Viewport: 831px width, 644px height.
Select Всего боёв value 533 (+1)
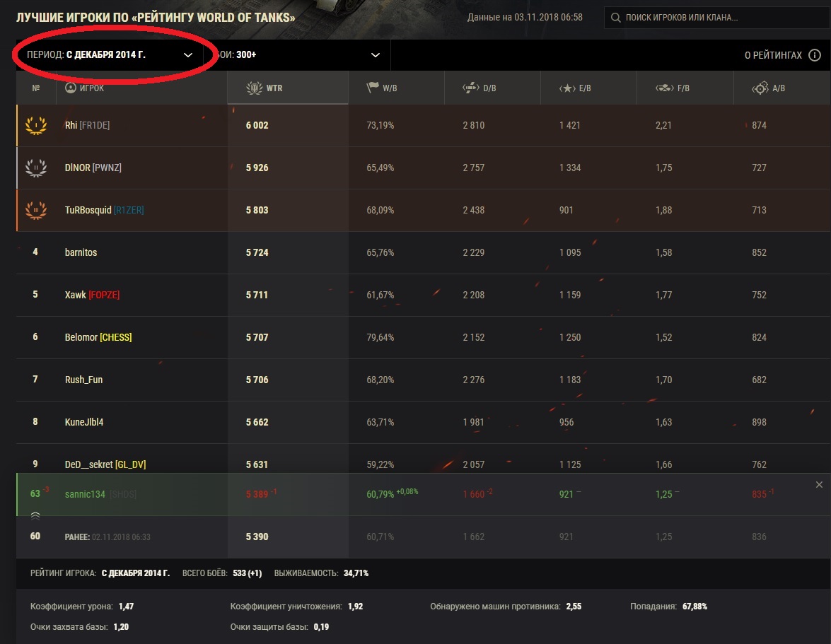247,573
